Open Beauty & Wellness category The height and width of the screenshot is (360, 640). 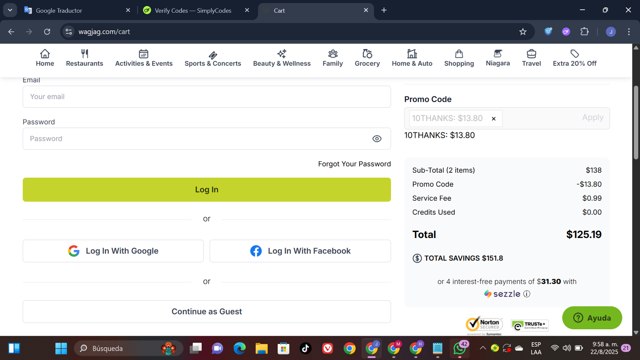coord(282,58)
